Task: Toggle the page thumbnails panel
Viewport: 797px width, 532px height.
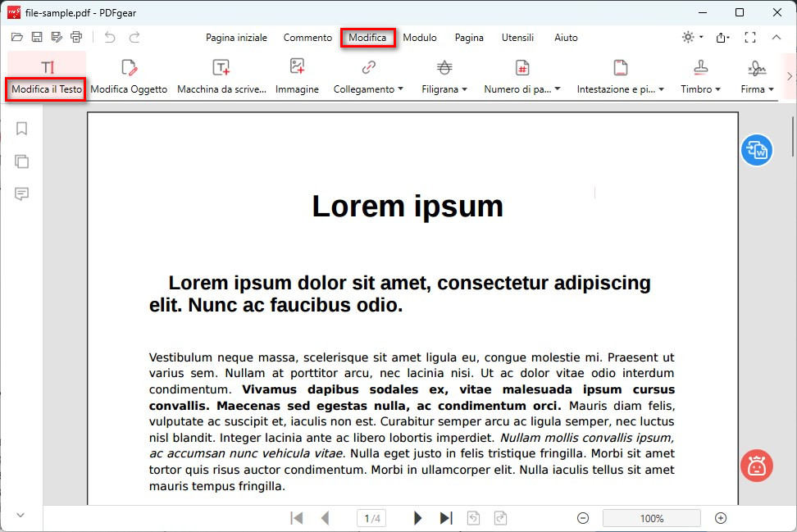Action: coord(21,161)
